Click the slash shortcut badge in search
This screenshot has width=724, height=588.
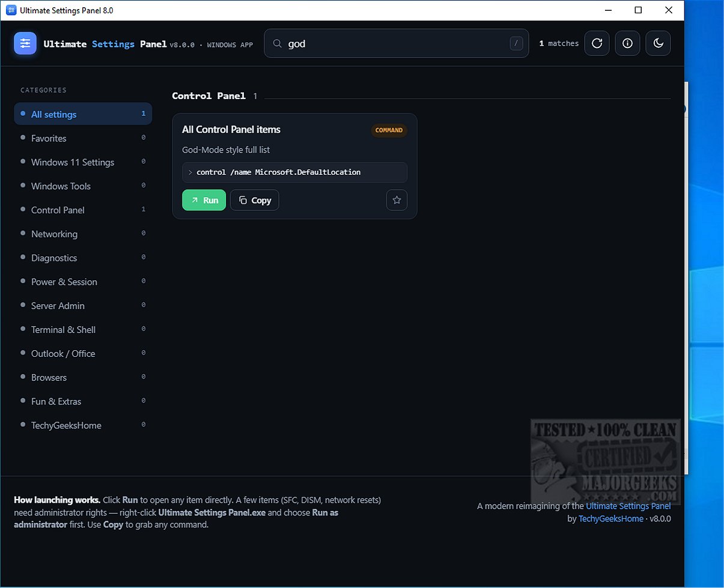tap(516, 43)
